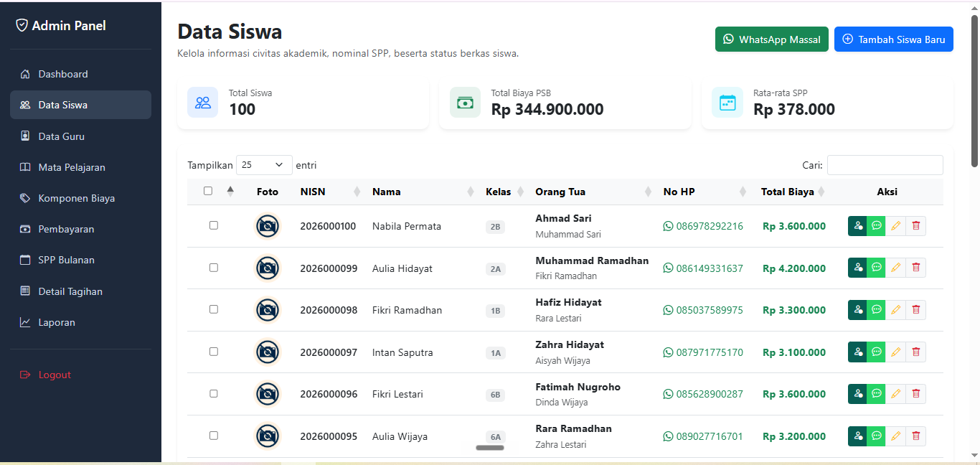Click sort arrows beside header checkbox
The height and width of the screenshot is (465, 980).
tap(230, 191)
